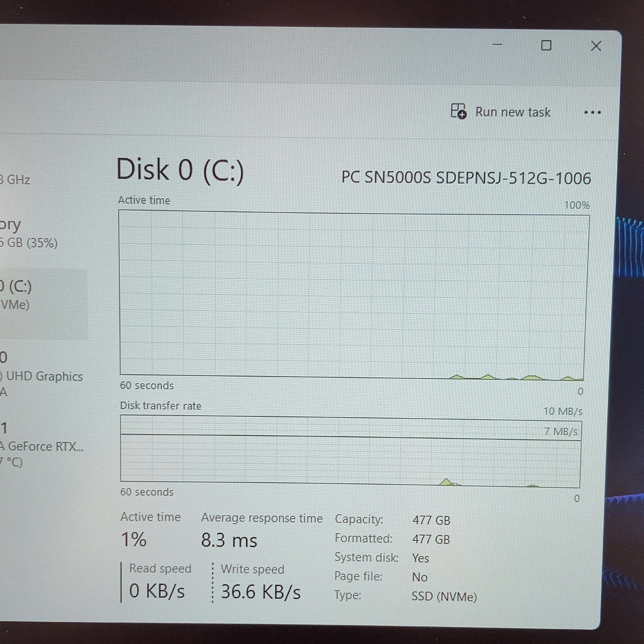This screenshot has height=644, width=644.
Task: Close the Task Manager window
Action: pyautogui.click(x=596, y=46)
